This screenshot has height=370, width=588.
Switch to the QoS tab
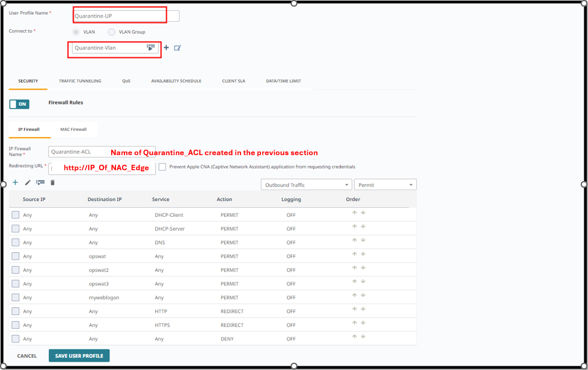pos(126,81)
